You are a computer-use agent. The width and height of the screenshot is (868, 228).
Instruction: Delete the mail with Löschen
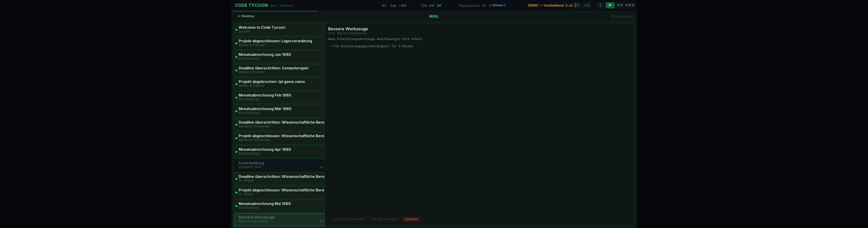(x=411, y=219)
